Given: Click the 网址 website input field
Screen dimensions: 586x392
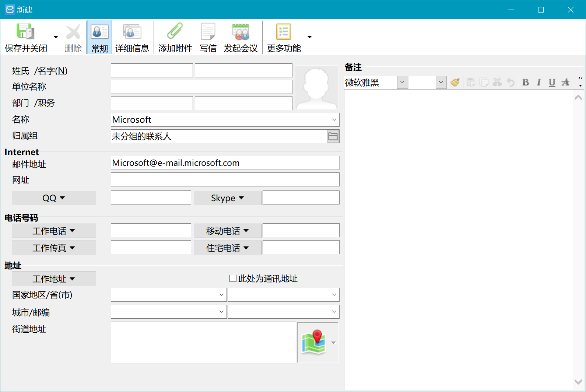Looking at the screenshot, I should [x=225, y=179].
